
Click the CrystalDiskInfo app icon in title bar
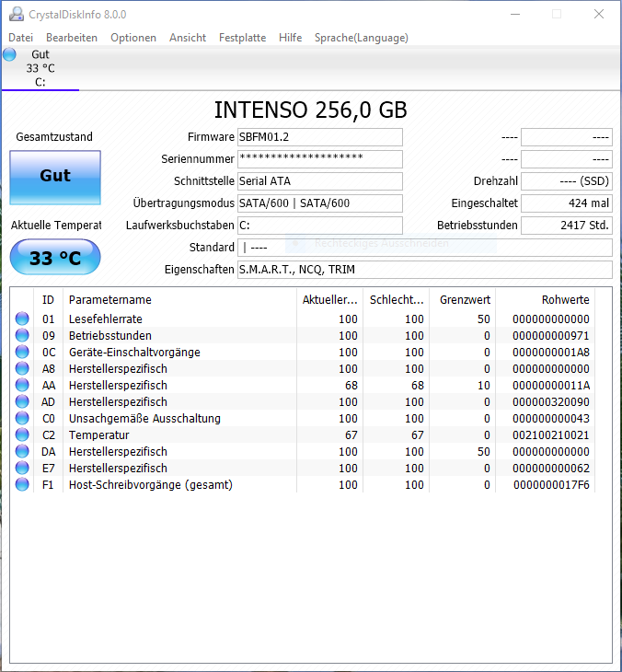coord(17,14)
